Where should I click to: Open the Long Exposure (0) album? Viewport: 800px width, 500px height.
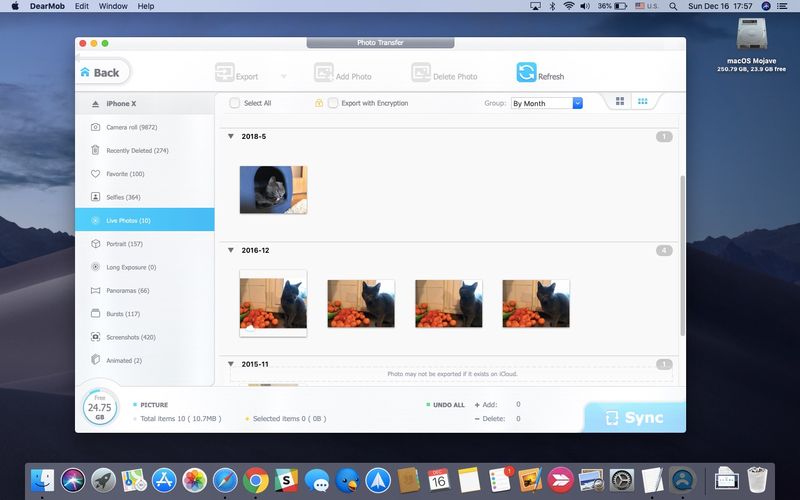point(145,267)
